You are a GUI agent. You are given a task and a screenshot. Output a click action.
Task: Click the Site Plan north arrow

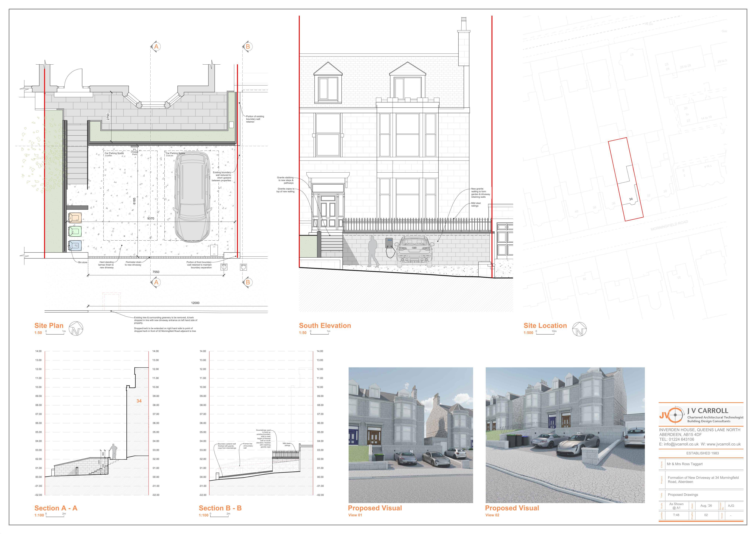(76, 329)
